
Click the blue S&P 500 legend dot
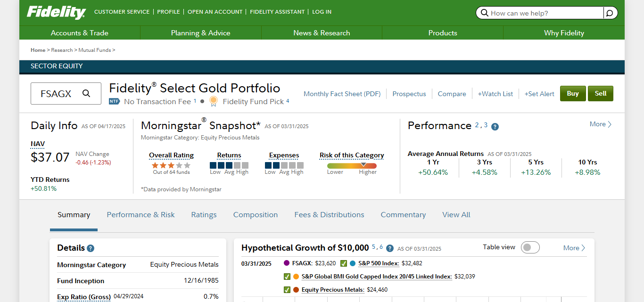pyautogui.click(x=353, y=263)
